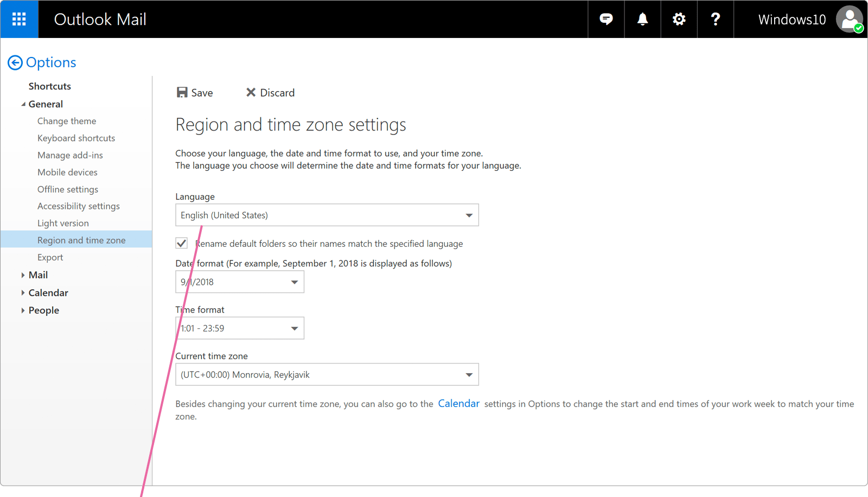The image size is (868, 497).
Task: Open Skype chat icon in header
Action: tap(606, 19)
